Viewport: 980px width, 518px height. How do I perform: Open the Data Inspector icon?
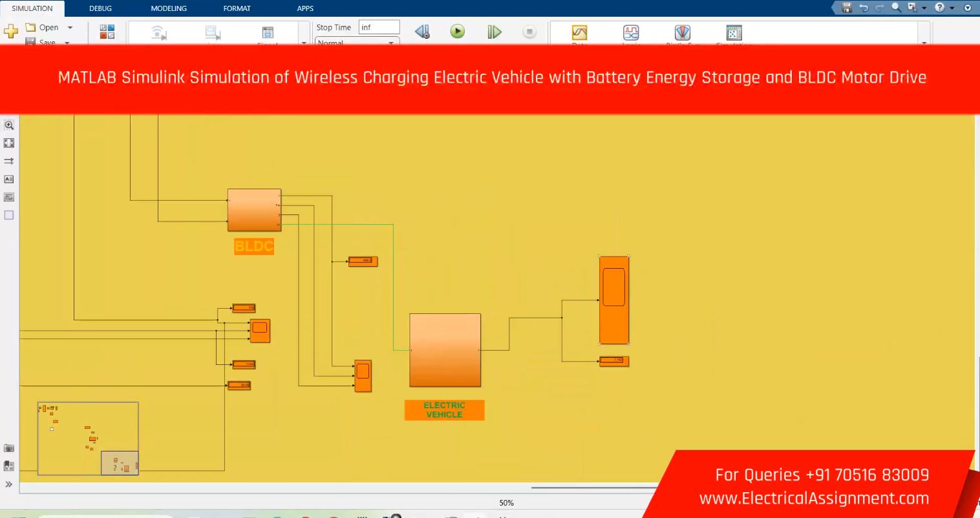[x=579, y=32]
